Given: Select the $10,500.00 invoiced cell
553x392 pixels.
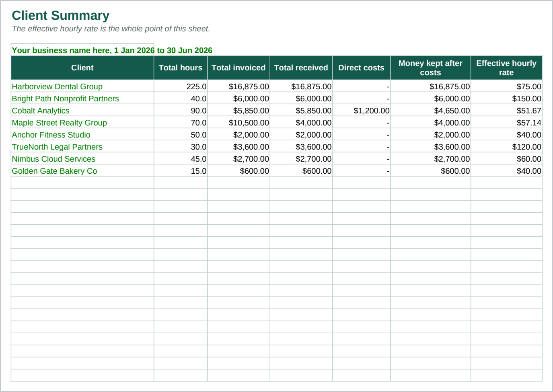Looking at the screenshot, I should 238,123.
